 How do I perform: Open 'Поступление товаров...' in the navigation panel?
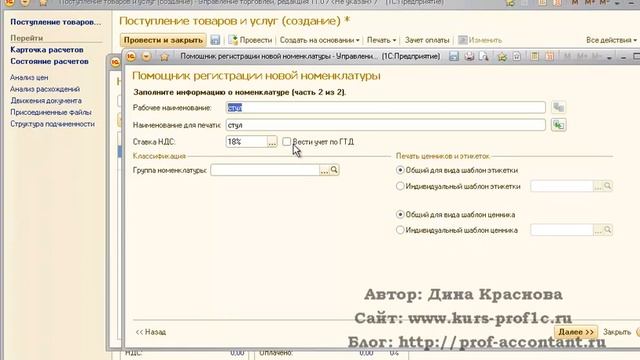point(56,22)
